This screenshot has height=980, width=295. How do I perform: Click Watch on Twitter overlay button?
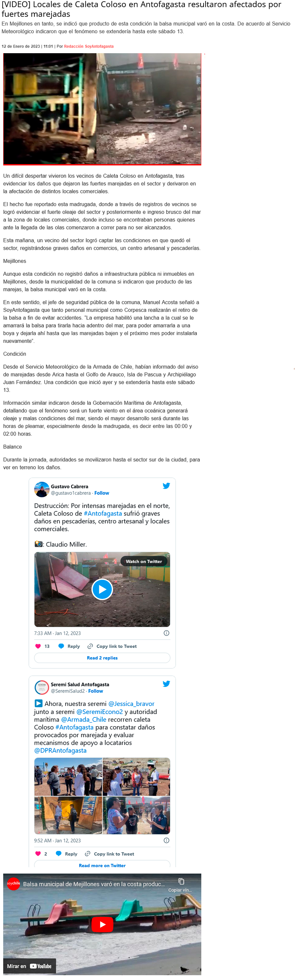tap(144, 561)
